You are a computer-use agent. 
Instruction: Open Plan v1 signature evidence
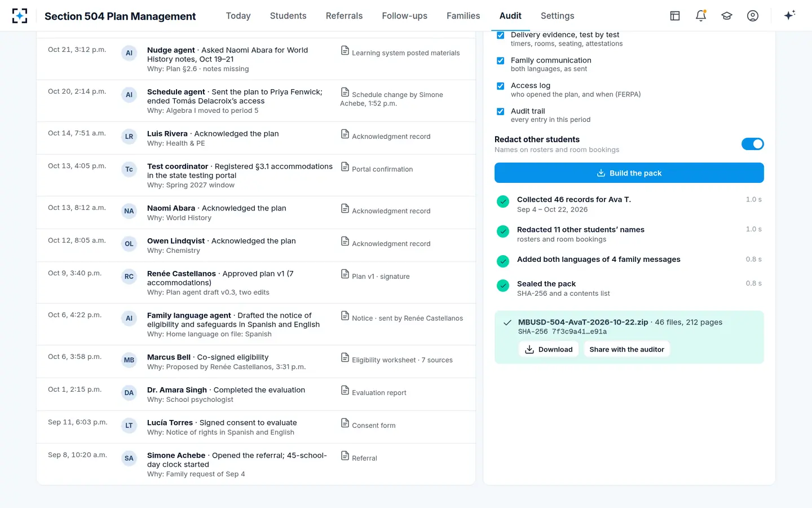pos(375,276)
